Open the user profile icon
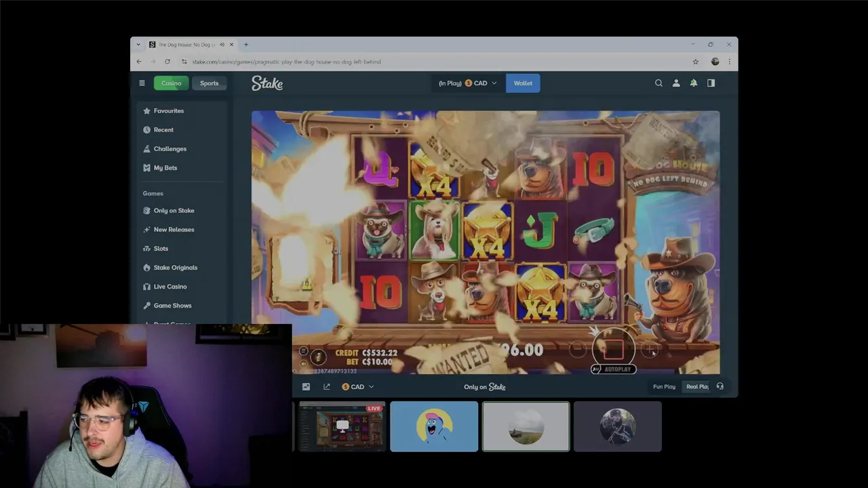Image resolution: width=868 pixels, height=488 pixels. [676, 83]
